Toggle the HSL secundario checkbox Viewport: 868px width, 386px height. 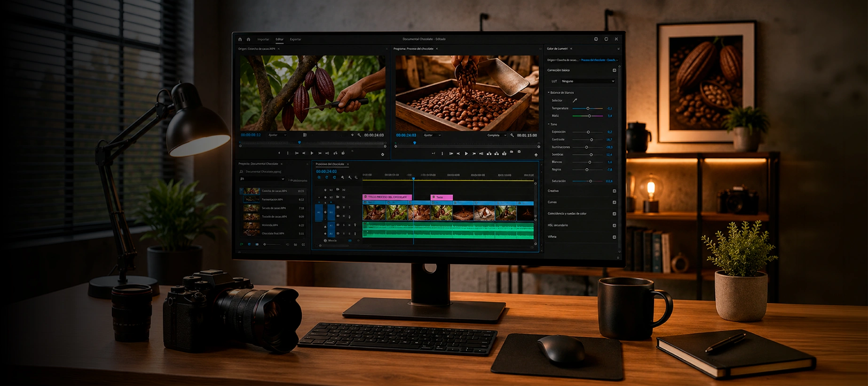(x=614, y=225)
